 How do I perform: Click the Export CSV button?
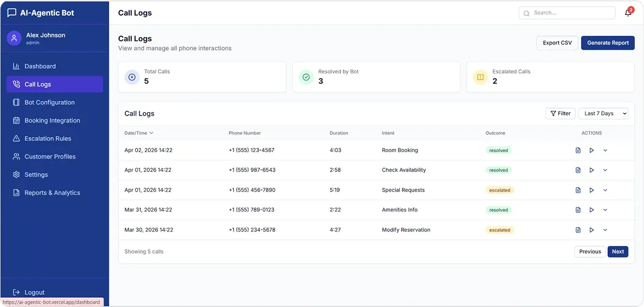[558, 43]
